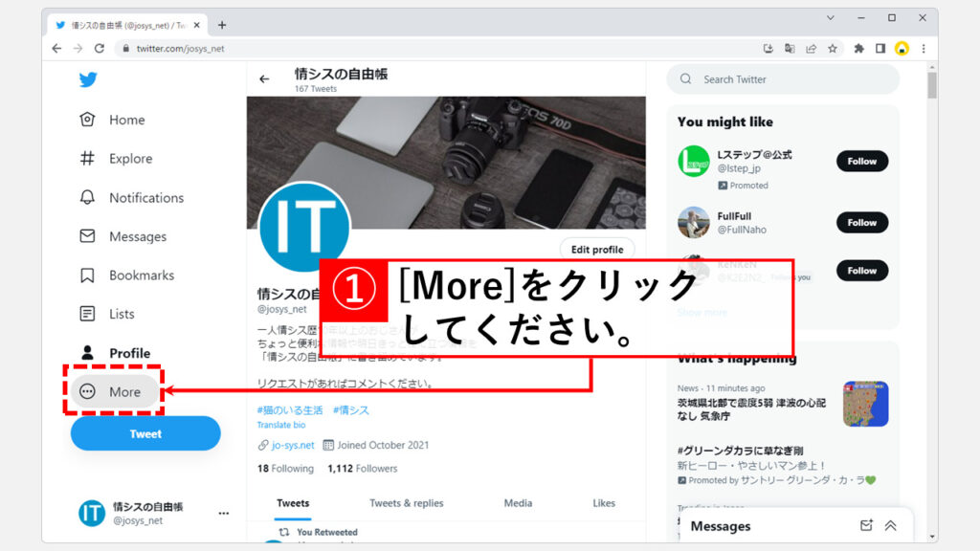
Task: Click the blue Tweet button
Action: [x=145, y=433]
